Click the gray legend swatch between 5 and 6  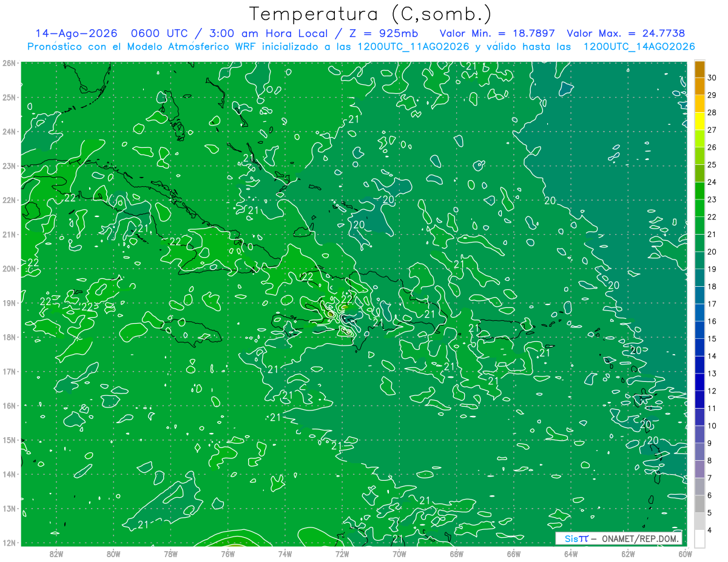click(x=699, y=504)
